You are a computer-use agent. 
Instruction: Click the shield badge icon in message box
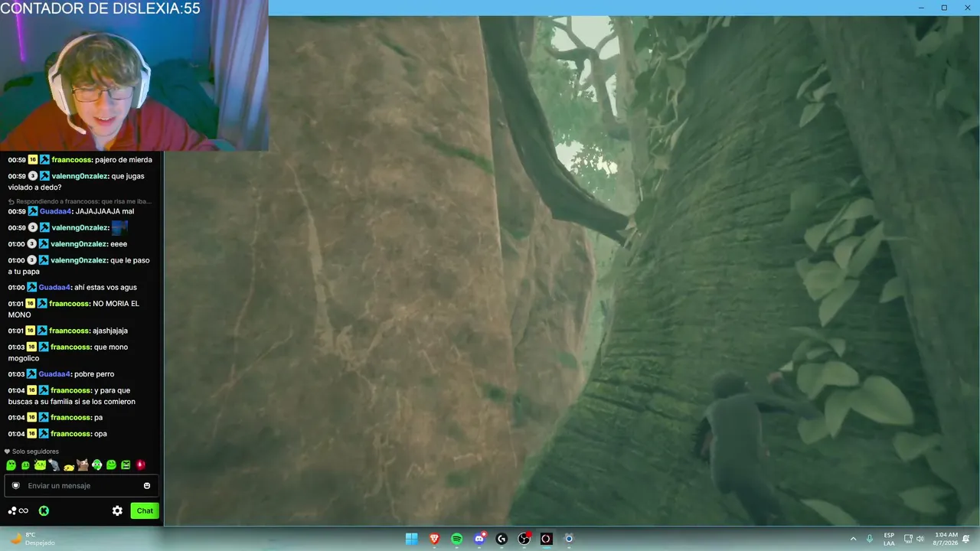tap(15, 486)
